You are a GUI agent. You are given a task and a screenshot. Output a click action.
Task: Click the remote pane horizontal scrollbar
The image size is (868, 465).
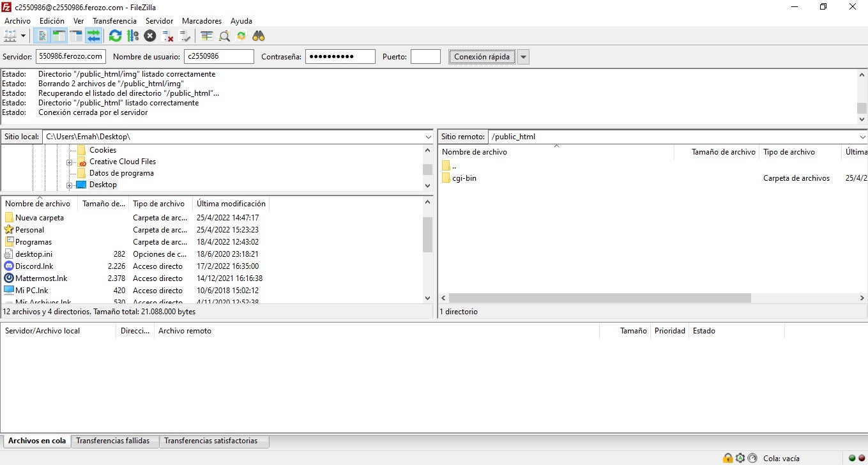pyautogui.click(x=600, y=298)
